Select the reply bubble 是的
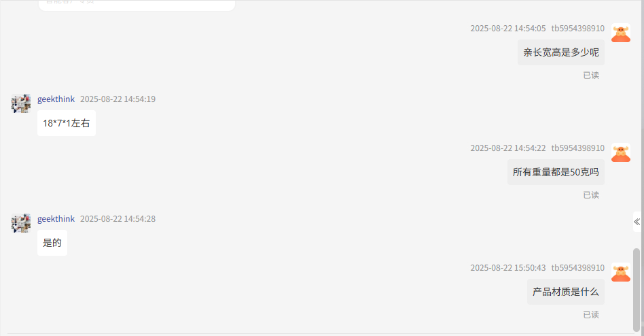 (52, 243)
